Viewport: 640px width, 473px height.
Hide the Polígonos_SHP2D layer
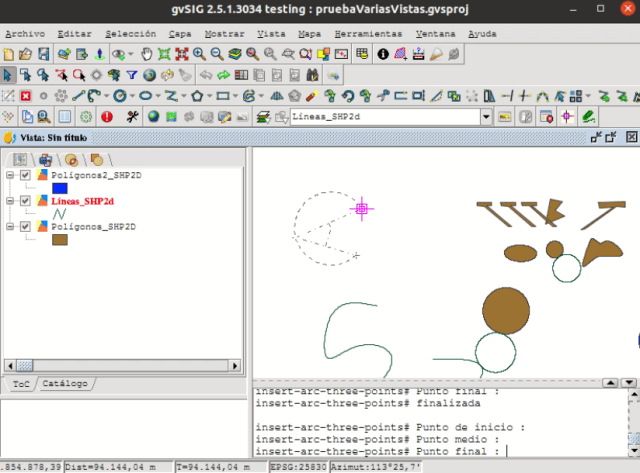(26, 228)
